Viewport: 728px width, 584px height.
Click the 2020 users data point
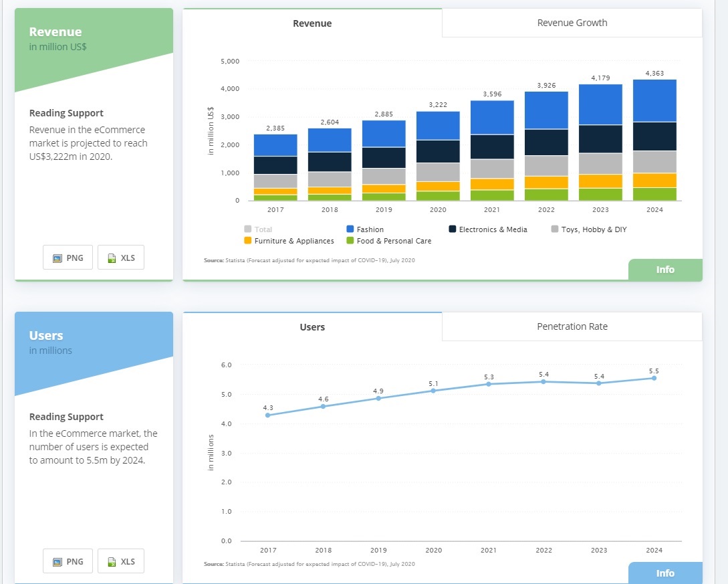click(x=433, y=391)
